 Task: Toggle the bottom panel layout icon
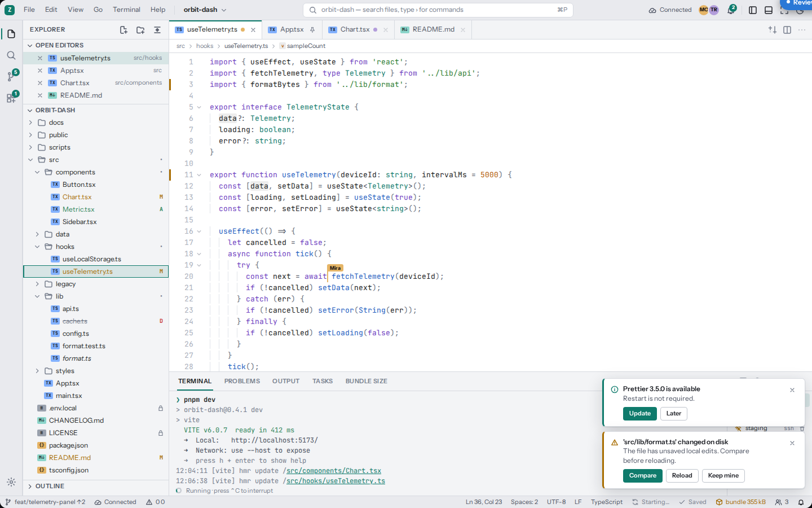tap(769, 10)
